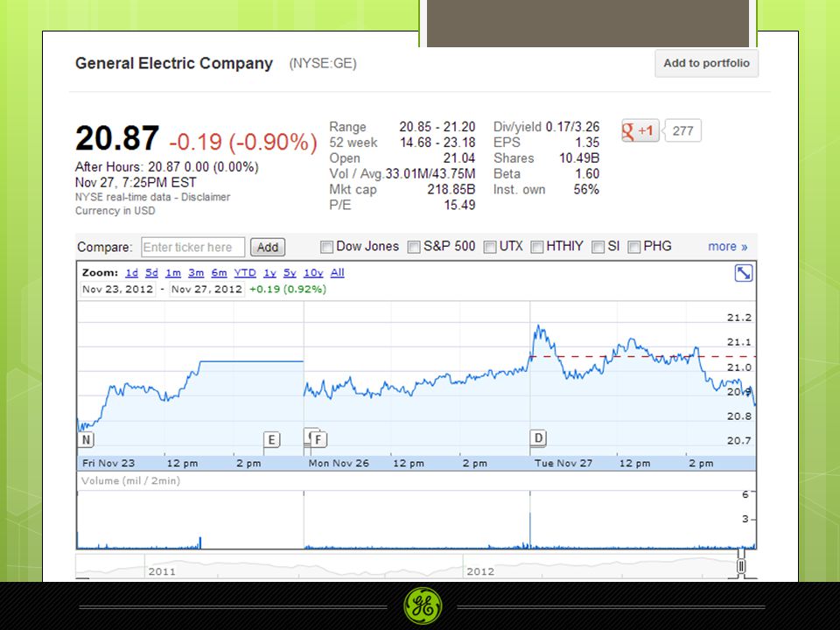Image resolution: width=840 pixels, height=630 pixels.
Task: Click the Add compare button
Action: (268, 247)
